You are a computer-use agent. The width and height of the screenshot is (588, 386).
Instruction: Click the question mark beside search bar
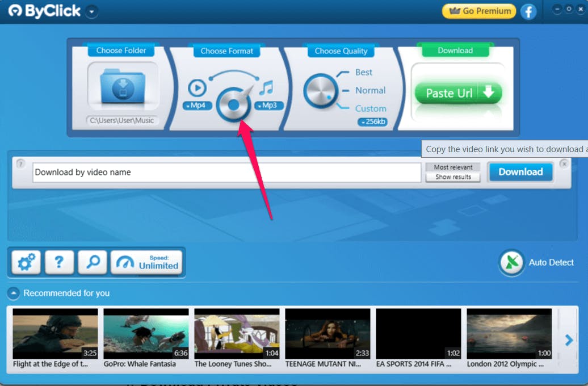pos(20,163)
